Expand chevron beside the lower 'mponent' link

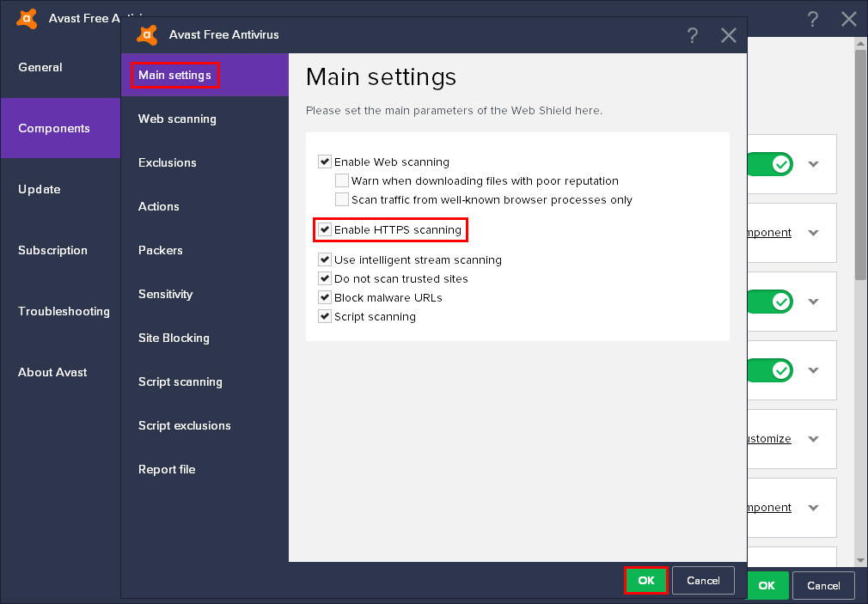coord(813,508)
